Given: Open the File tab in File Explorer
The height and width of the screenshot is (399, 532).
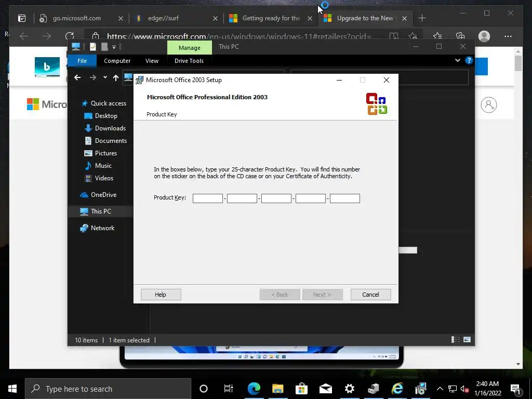Looking at the screenshot, I should pyautogui.click(x=82, y=61).
